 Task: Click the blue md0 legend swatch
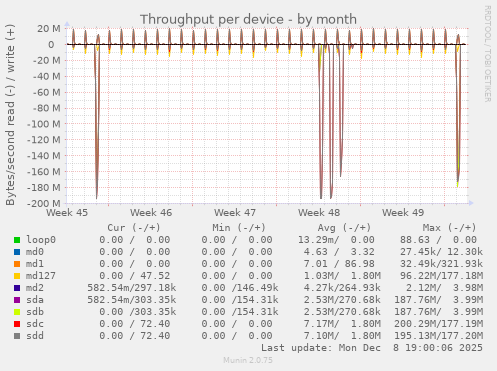tap(17, 252)
